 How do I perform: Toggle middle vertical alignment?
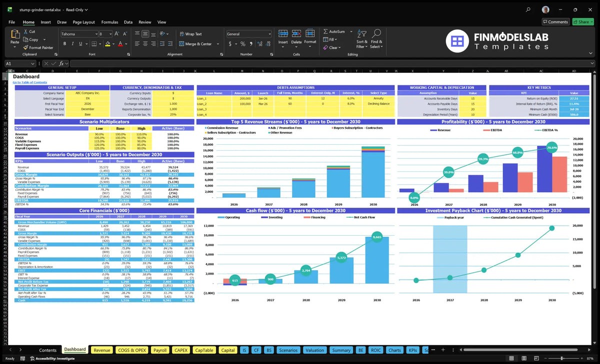145,34
